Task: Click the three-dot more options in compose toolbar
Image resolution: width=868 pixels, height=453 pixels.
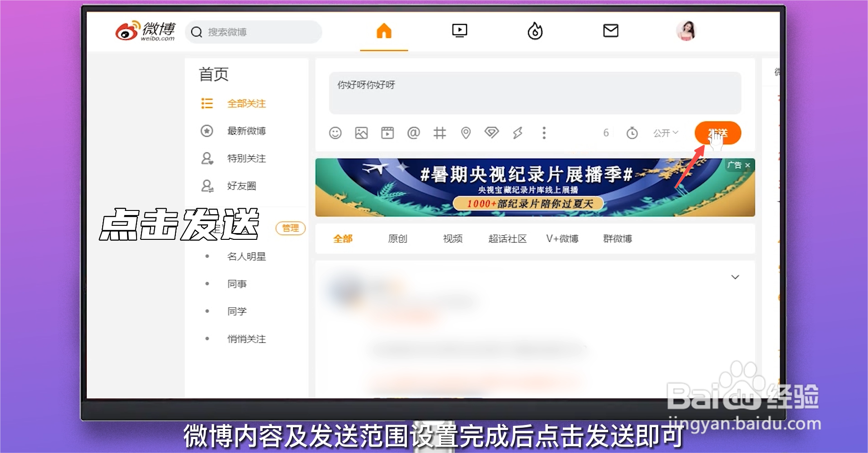Action: click(544, 132)
